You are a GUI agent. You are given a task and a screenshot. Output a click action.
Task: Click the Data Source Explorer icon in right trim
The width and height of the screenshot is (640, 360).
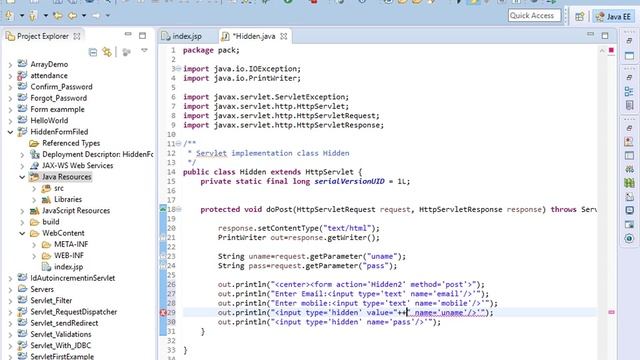629,183
